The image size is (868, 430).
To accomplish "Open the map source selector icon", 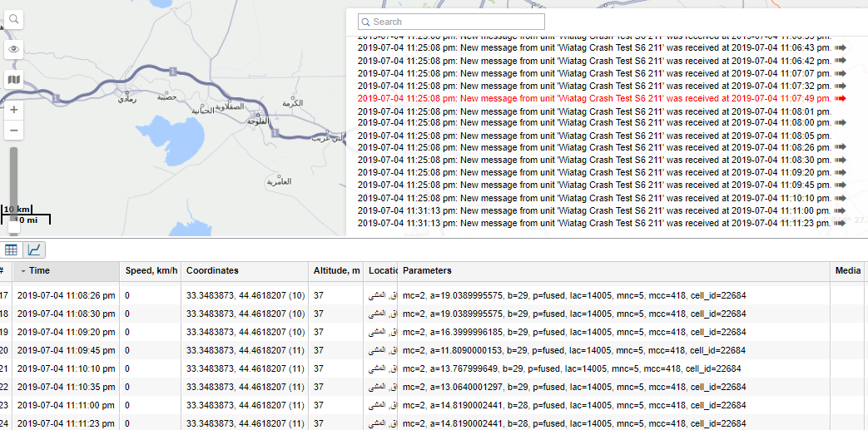I will tap(13, 80).
